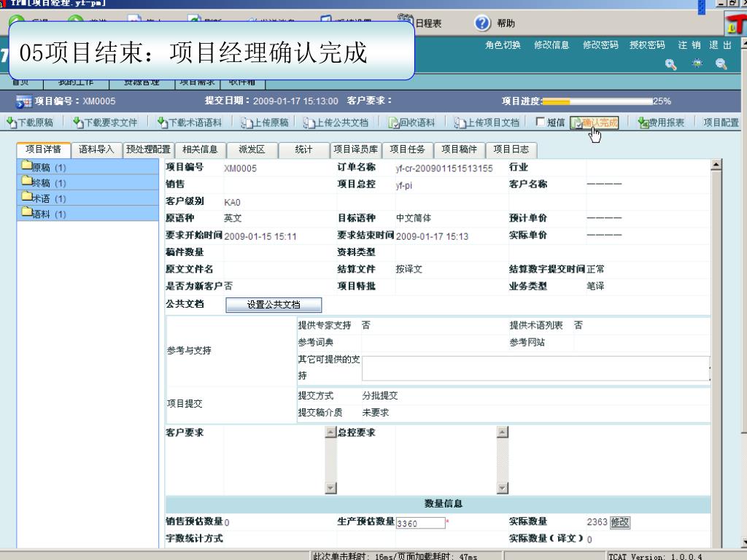Click 下载术语语料 toolbar item
The width and height of the screenshot is (747, 560).
click(189, 122)
